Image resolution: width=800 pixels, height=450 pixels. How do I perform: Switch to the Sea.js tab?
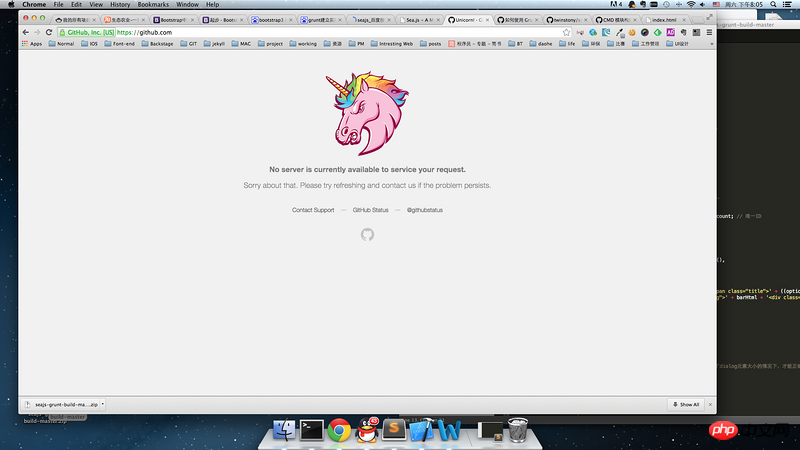418,20
